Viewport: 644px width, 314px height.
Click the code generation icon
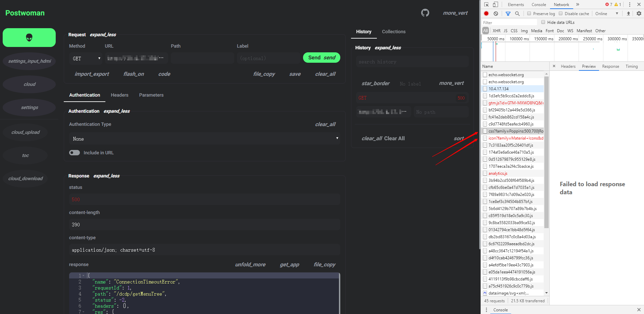164,74
